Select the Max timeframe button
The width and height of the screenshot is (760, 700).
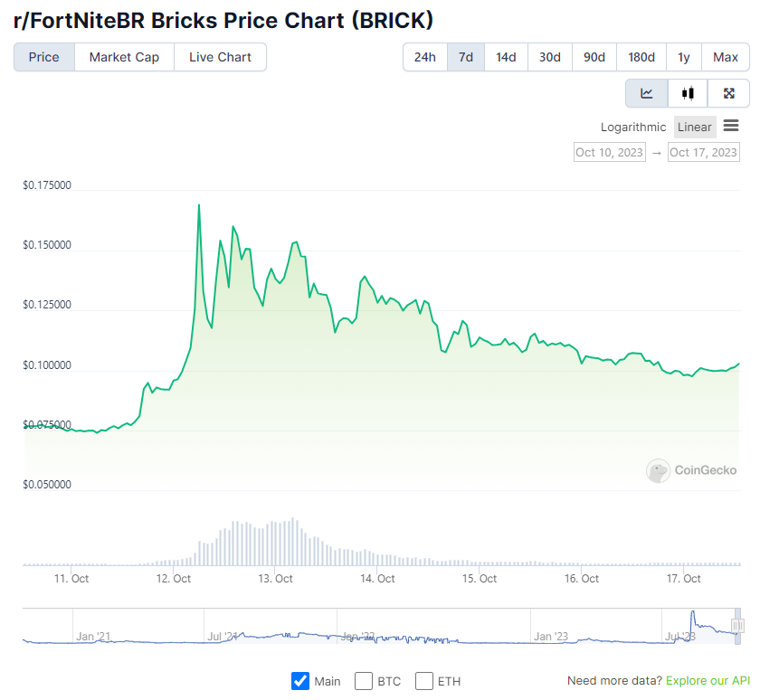725,56
